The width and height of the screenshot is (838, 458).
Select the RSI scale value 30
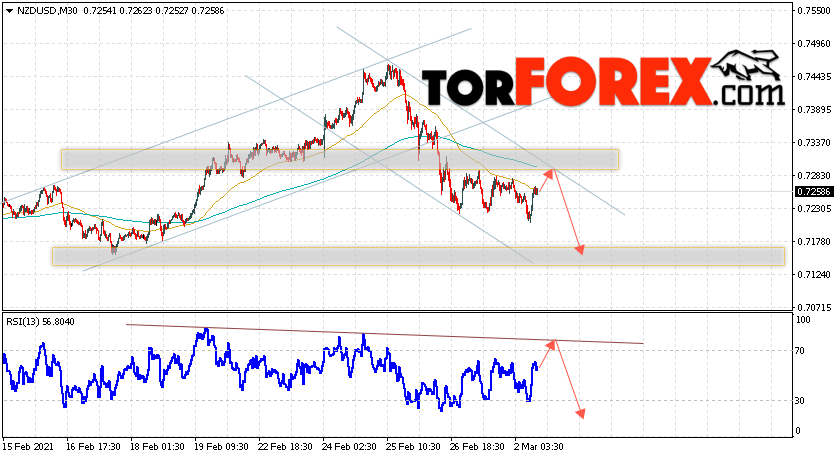tap(800, 400)
